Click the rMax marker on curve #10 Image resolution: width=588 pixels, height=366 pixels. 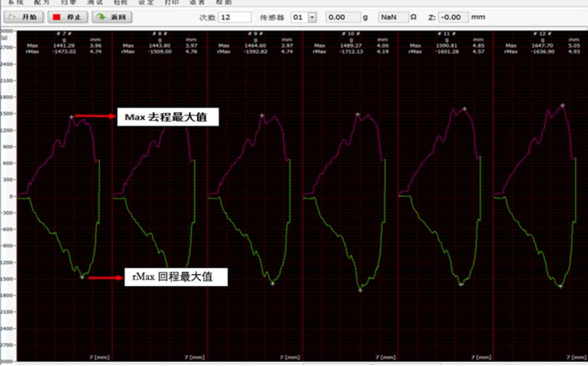[x=360, y=290]
